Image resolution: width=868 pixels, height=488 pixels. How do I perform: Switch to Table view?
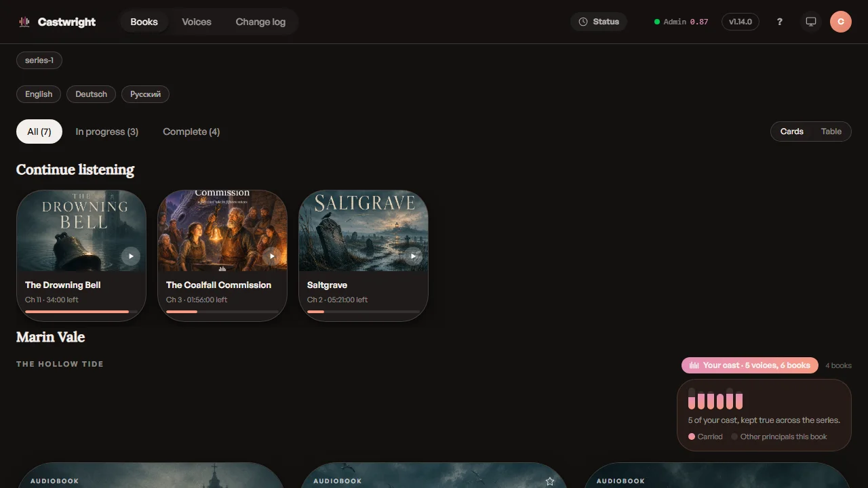tap(831, 131)
